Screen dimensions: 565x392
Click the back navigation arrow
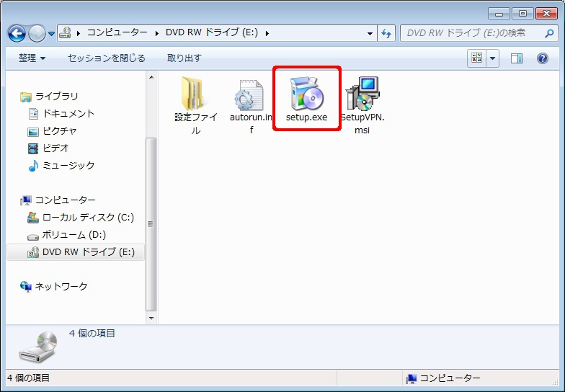[x=17, y=33]
